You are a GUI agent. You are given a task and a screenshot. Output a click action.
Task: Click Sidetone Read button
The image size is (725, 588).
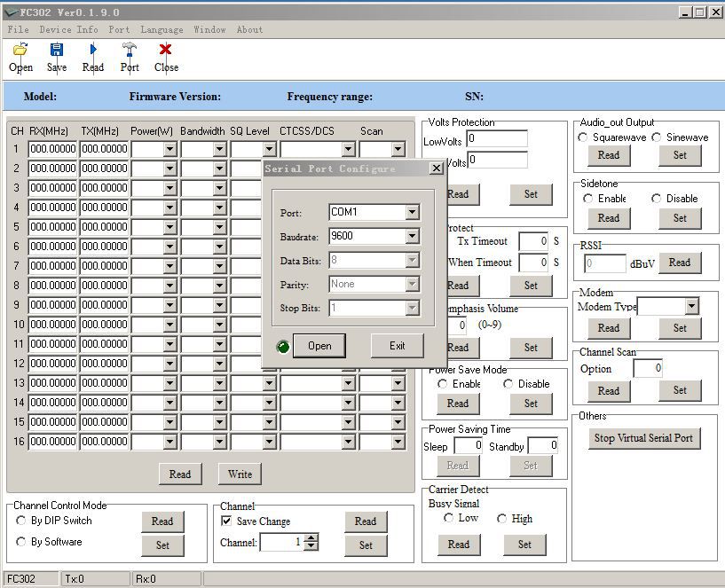[x=609, y=218]
